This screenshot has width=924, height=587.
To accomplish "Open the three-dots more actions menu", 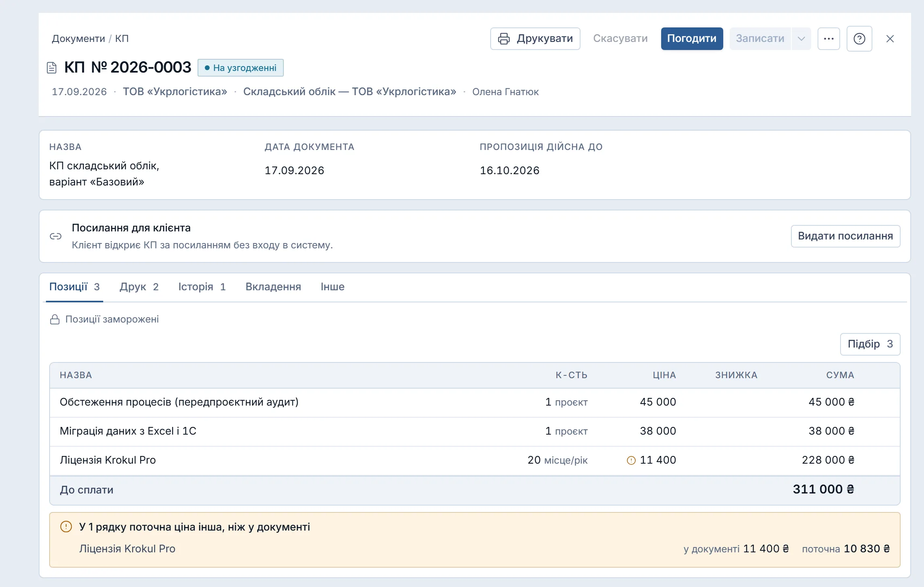I will [828, 39].
